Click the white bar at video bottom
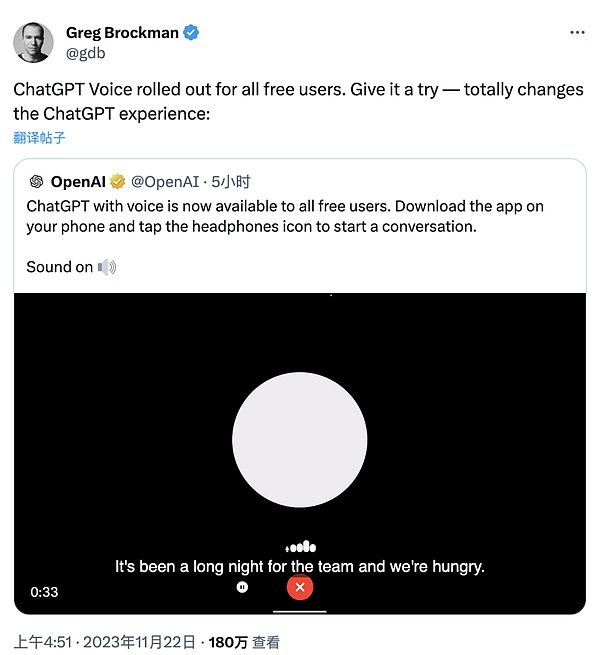Viewport: 600px width, 655px height. click(300, 611)
